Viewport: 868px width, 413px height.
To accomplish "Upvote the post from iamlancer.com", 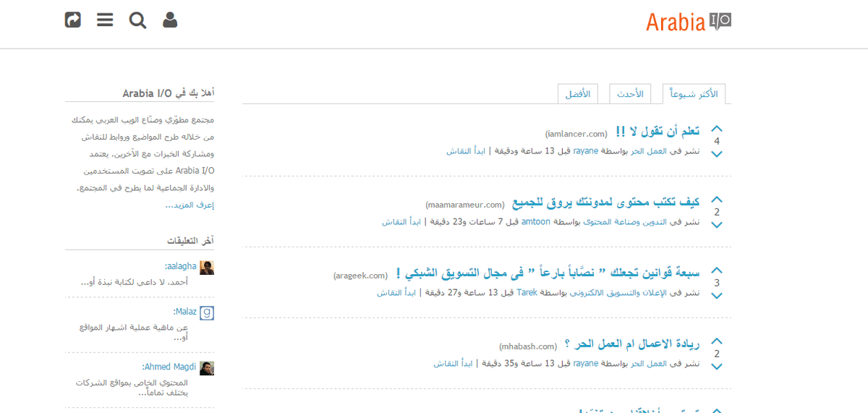I will coord(717,129).
